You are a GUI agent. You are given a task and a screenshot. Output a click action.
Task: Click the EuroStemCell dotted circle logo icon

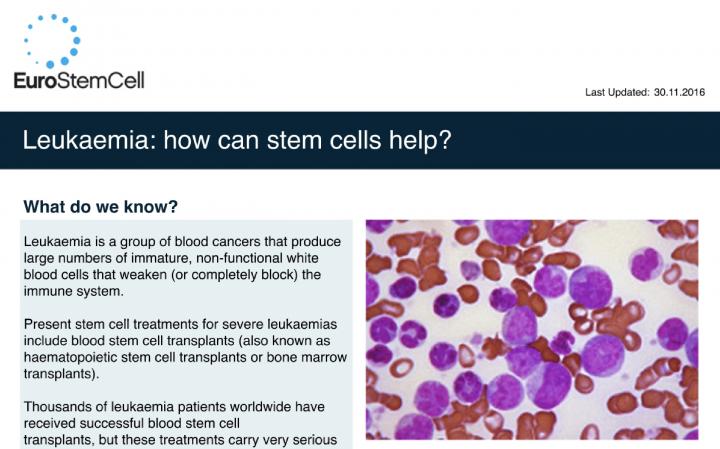[x=52, y=41]
